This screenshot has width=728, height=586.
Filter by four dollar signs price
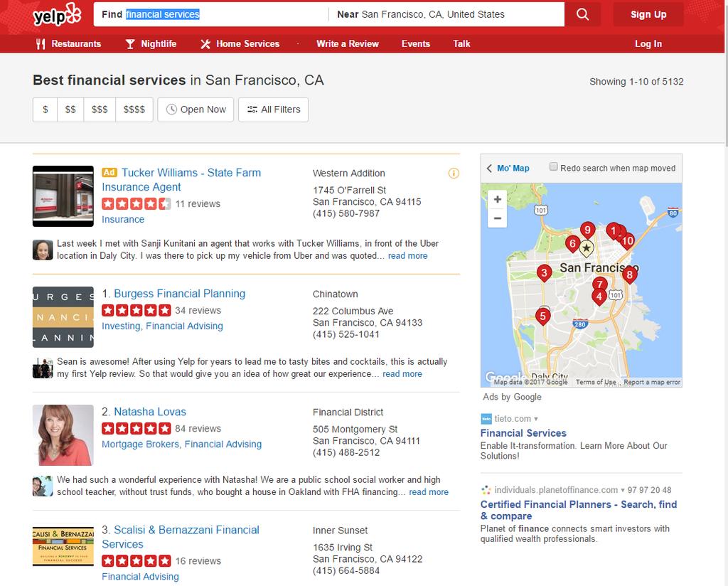tap(134, 110)
